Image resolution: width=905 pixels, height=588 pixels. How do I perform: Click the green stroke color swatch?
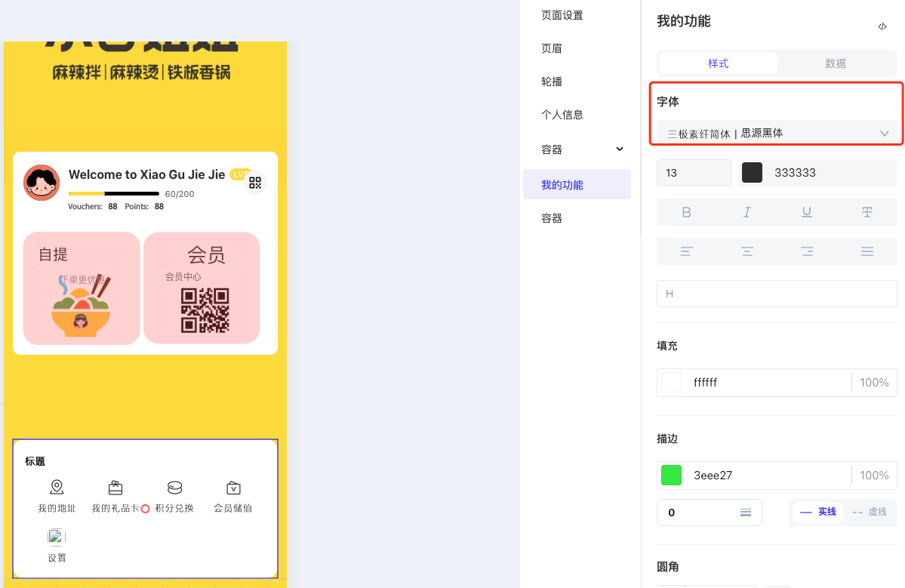671,476
